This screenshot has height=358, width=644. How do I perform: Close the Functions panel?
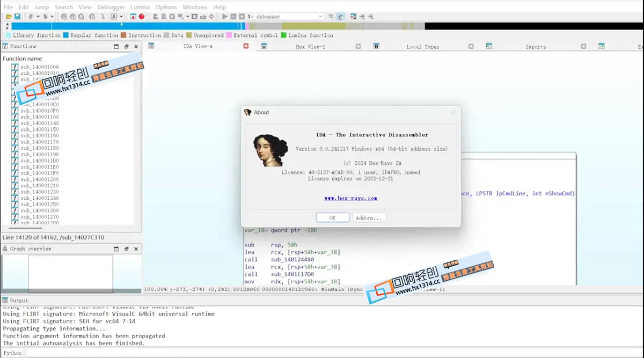click(136, 47)
